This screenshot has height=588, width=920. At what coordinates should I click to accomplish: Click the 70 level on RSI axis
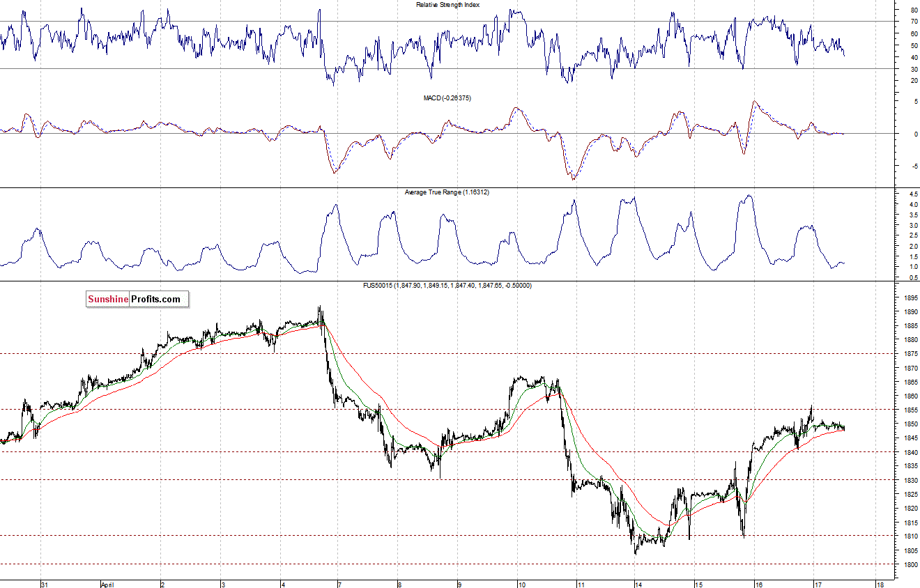[913, 22]
